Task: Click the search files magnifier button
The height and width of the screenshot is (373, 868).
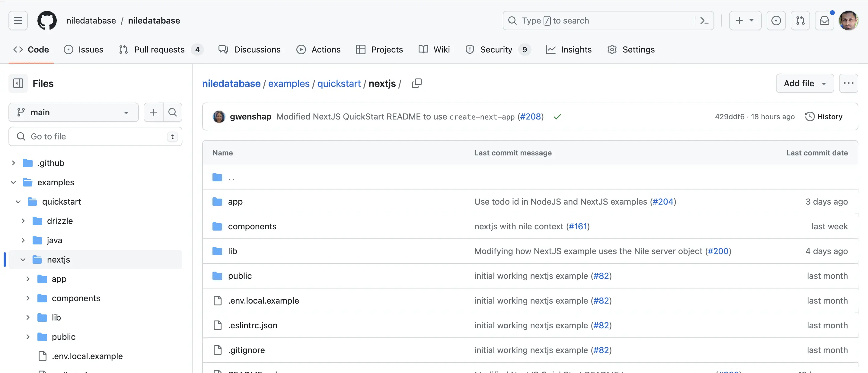Action: (x=173, y=112)
